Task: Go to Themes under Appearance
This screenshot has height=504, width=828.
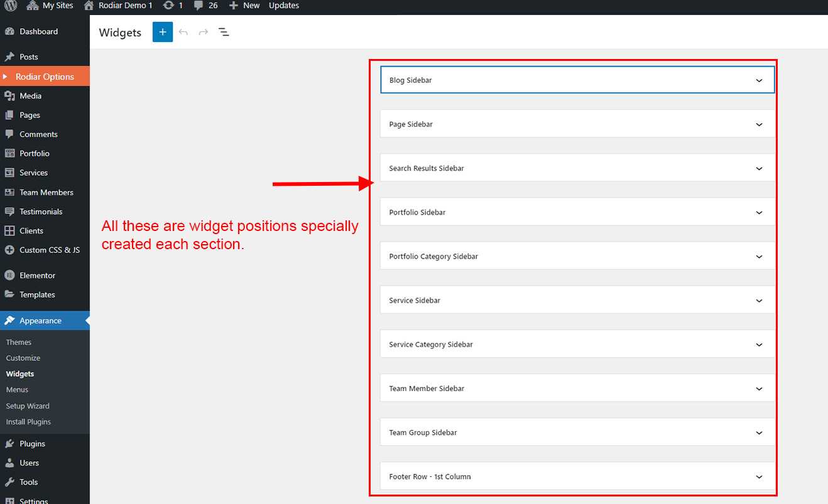Action: (x=19, y=342)
